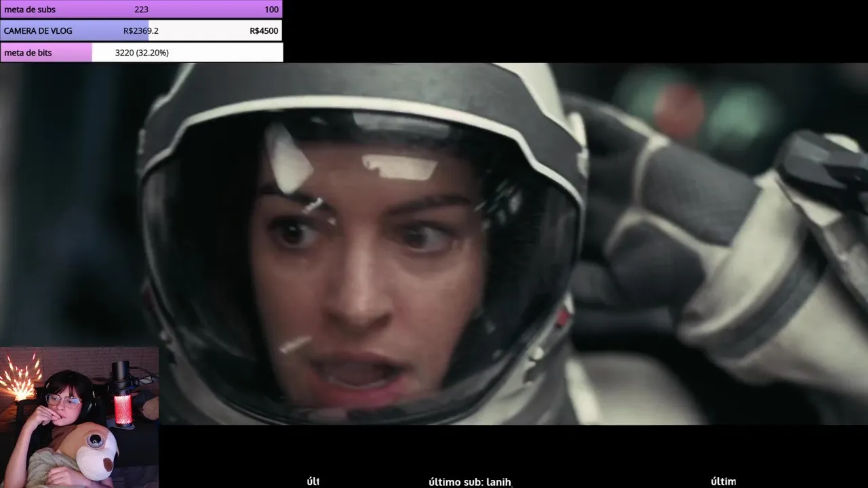Screen dimensions: 868x488
Task: Click the 223 subs count
Action: 141,9
